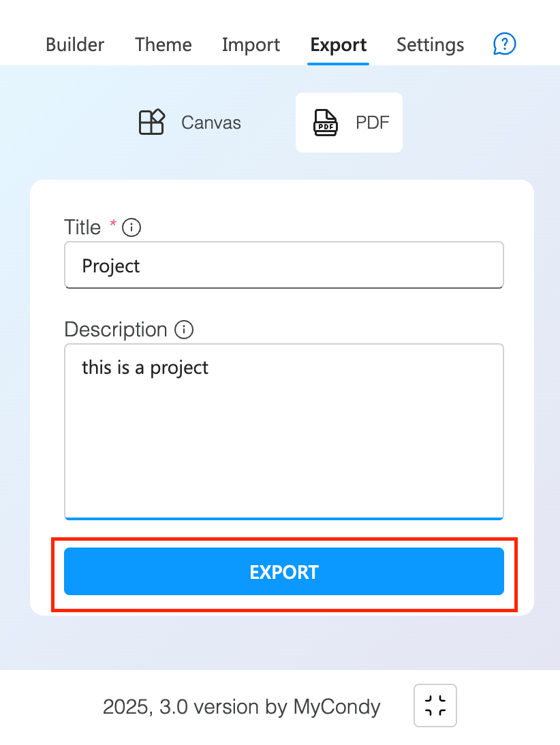
Task: Collapse the panel with the shrink icon
Action: (x=435, y=706)
